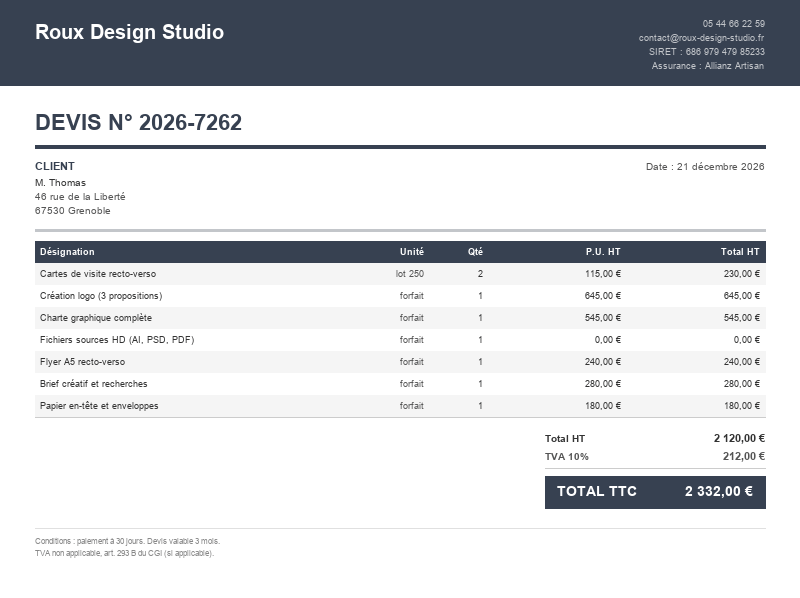Click Charte graphique complète

(96, 318)
